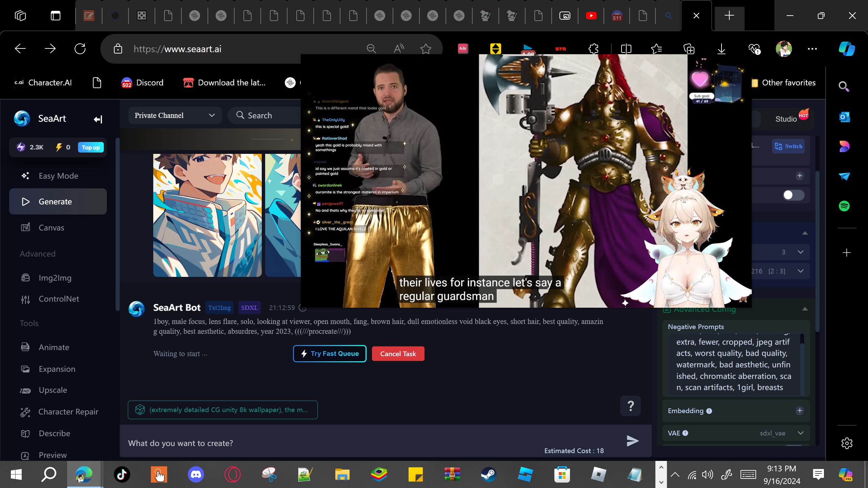The width and height of the screenshot is (868, 488).
Task: Switch to the YouTube tab
Action: click(x=591, y=16)
